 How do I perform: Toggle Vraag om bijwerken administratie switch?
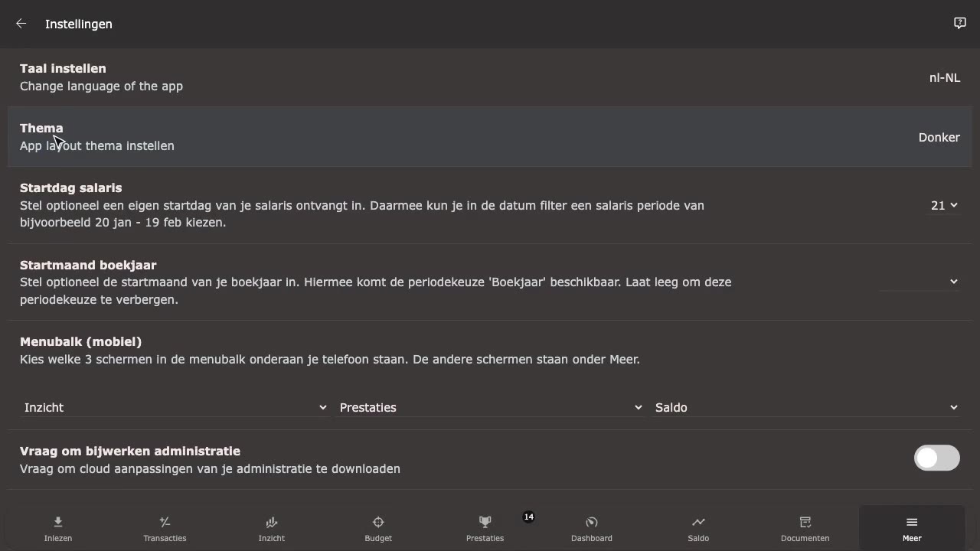point(936,458)
